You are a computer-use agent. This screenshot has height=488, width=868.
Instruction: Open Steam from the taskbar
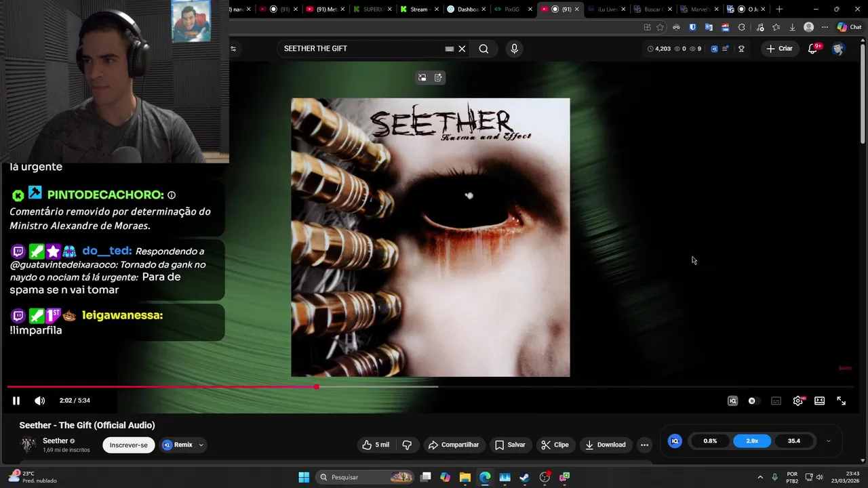pyautogui.click(x=524, y=477)
